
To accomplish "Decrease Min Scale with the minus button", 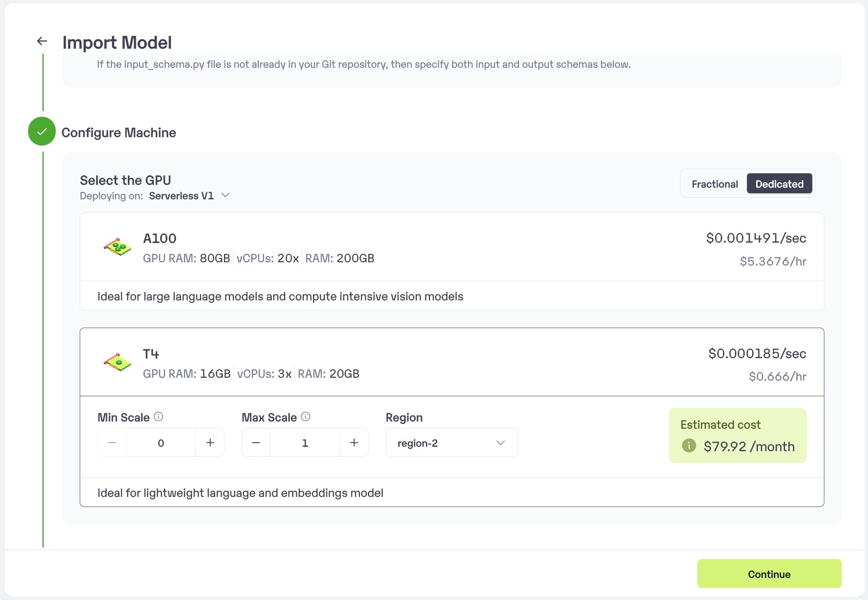I will tap(112, 443).
